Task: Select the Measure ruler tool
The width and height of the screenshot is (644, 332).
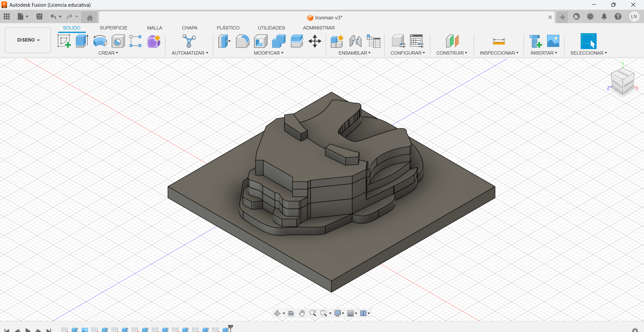Action: point(499,42)
